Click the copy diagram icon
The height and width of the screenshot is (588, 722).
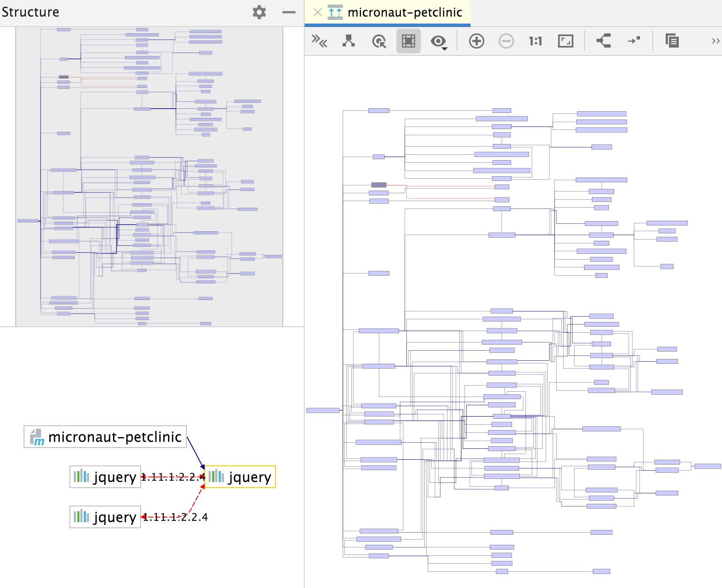[x=672, y=41]
